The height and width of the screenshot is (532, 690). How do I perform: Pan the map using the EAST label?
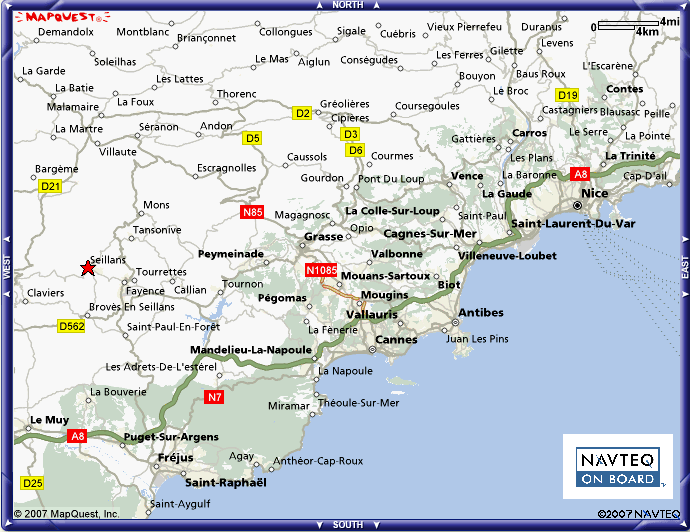685,267
